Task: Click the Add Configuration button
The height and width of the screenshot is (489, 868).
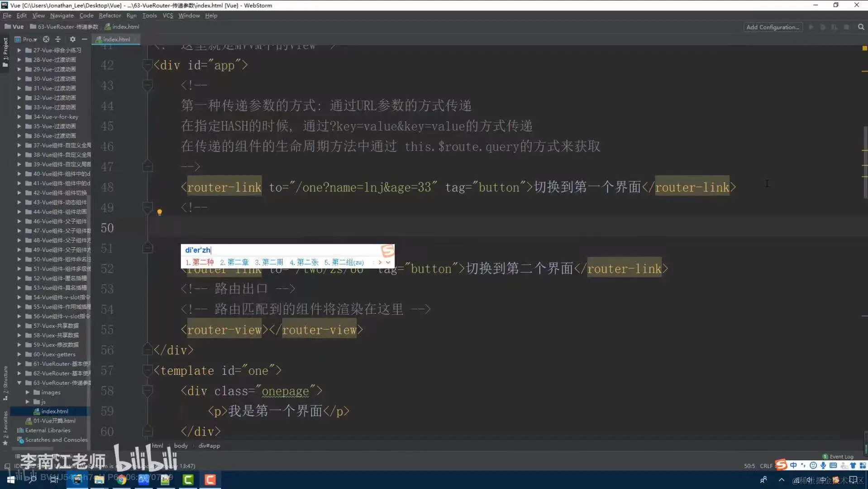Action: [x=772, y=27]
